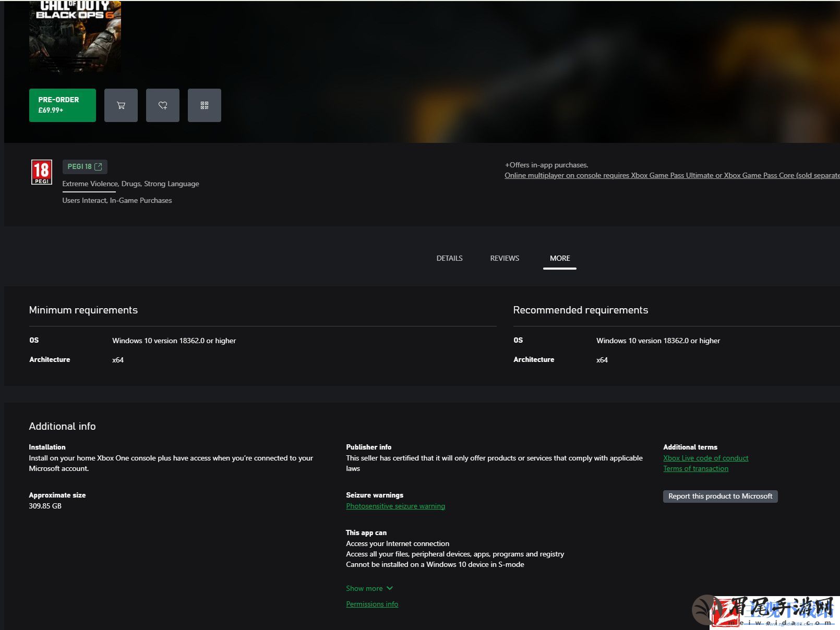The height and width of the screenshot is (630, 840).
Task: Click 'Cannot be installed on a Windows 10 device in S-mode'
Action: pyautogui.click(x=435, y=564)
